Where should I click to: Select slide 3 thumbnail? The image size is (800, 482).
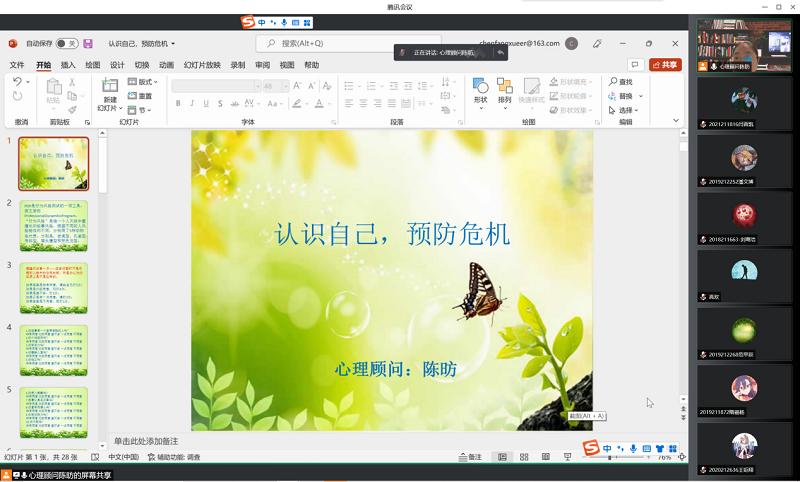[54, 288]
